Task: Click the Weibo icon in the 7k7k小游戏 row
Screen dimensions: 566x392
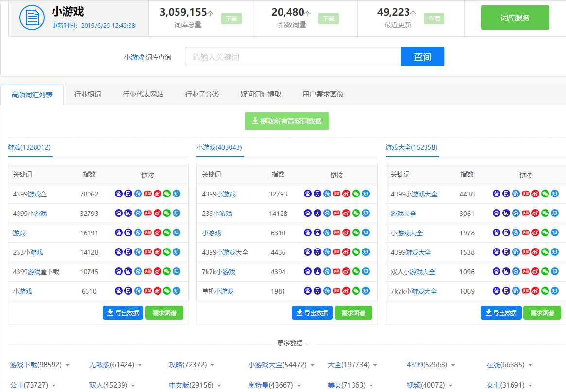Action: point(346,271)
